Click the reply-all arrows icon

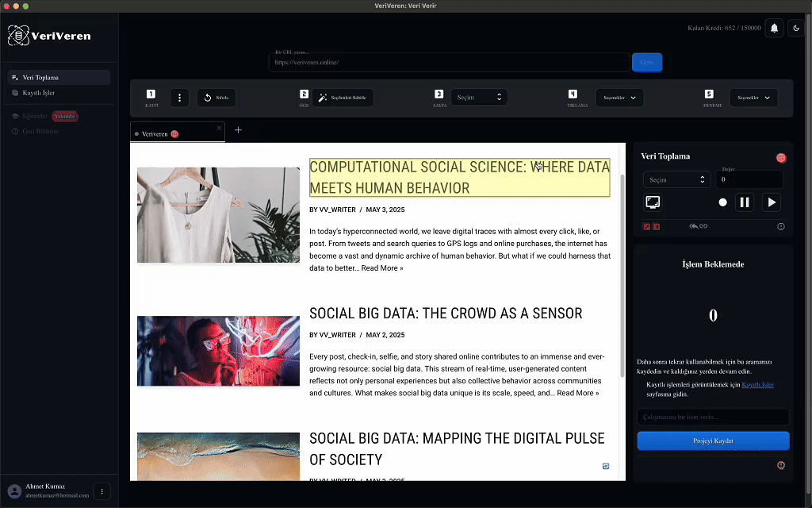pos(693,226)
